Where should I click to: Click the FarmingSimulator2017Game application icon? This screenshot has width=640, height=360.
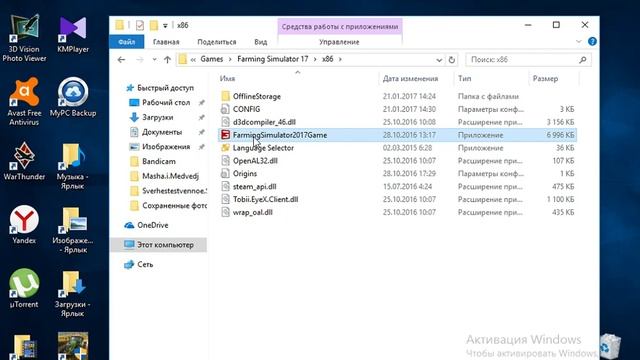225,135
